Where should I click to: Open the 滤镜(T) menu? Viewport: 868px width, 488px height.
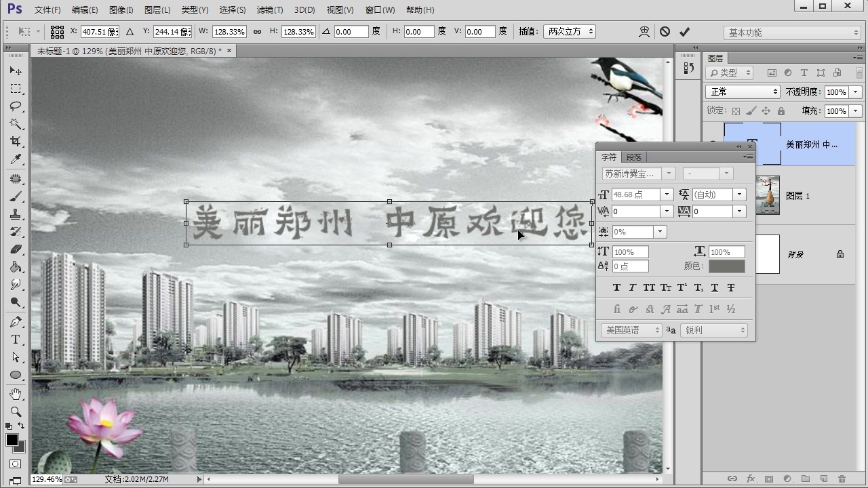click(x=269, y=9)
